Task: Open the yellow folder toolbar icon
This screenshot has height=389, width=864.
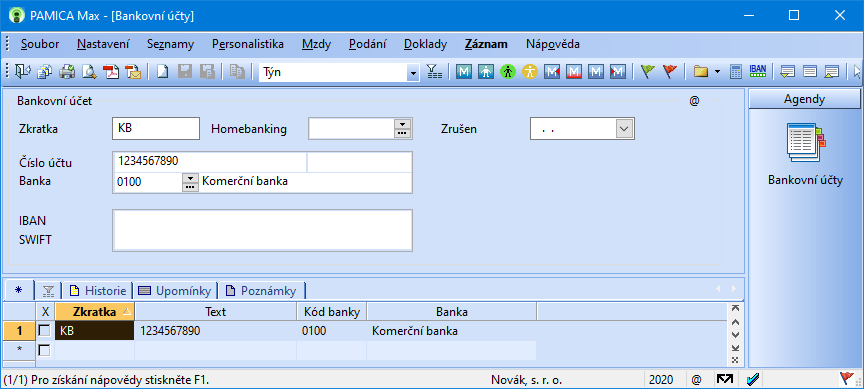Action: [700, 72]
